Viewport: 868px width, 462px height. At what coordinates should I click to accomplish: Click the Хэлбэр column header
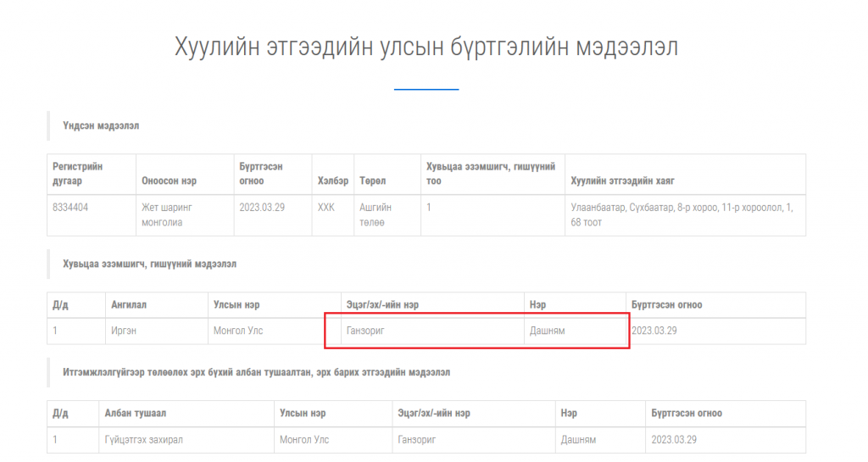(332, 181)
